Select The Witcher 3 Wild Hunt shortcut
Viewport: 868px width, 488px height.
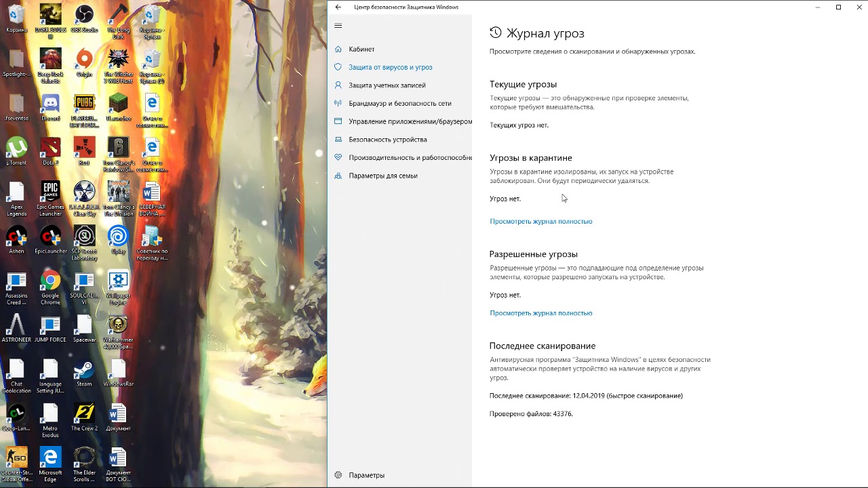(x=118, y=66)
